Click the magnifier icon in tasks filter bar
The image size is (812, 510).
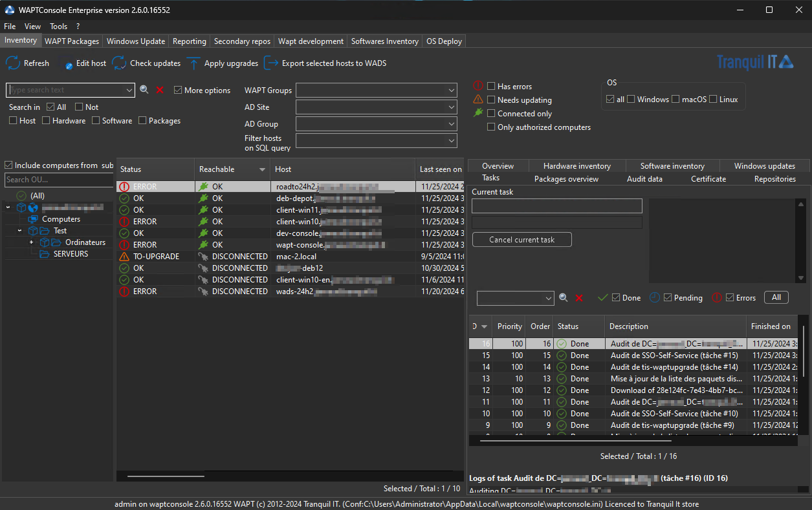564,298
